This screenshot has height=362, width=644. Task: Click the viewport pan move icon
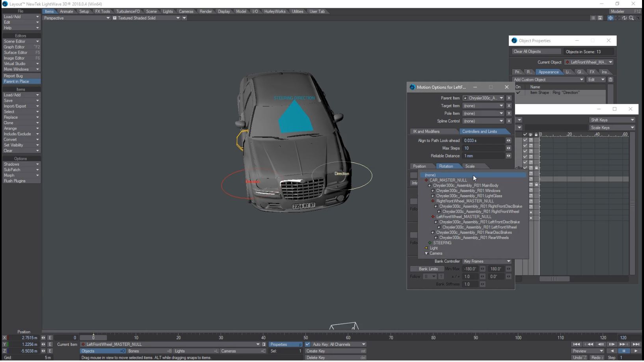click(618, 18)
